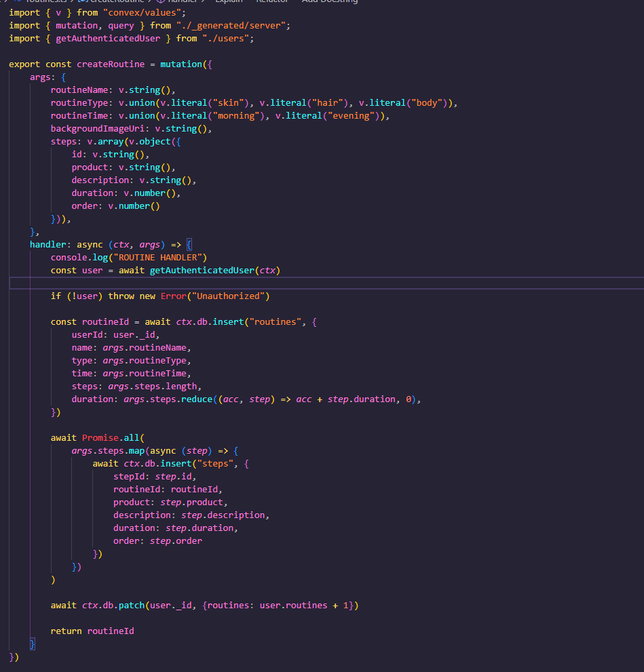The width and height of the screenshot is (644, 672).
Task: Click the throw keyword
Action: (121, 296)
